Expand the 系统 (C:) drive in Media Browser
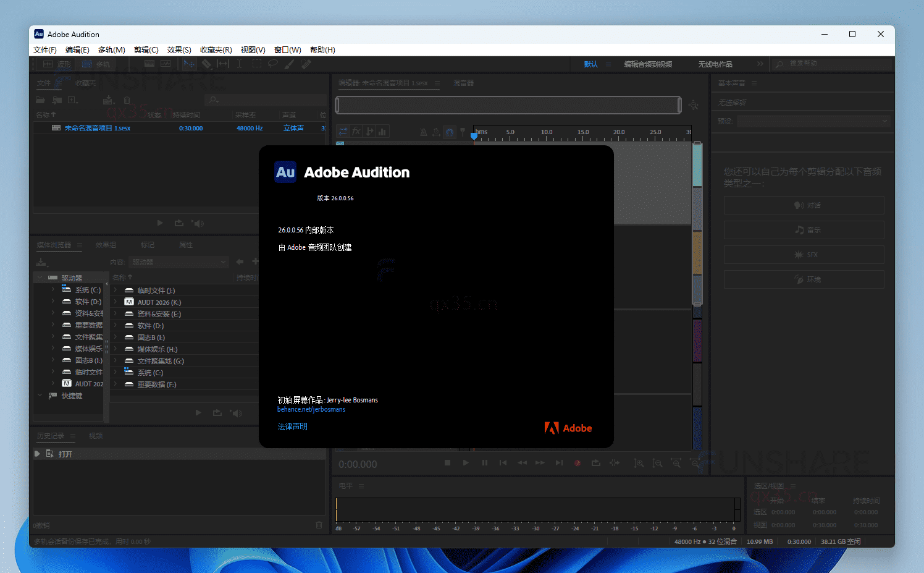 pyautogui.click(x=54, y=289)
